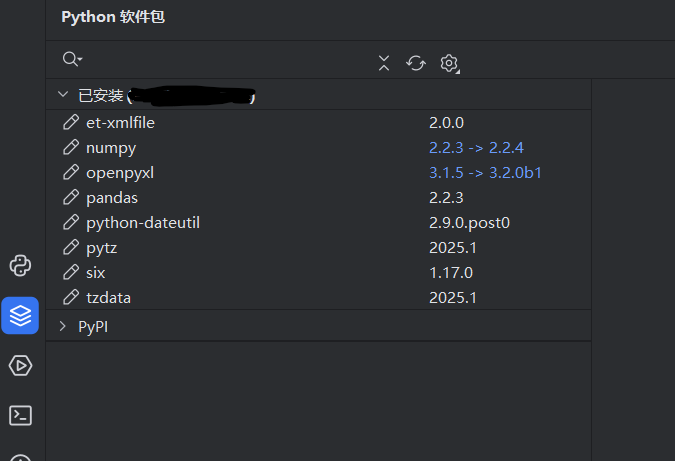Viewport: 675px width, 461px height.
Task: Upgrade openpyxl via the 3.1.5 -> 3.2.0b1 link
Action: [485, 172]
